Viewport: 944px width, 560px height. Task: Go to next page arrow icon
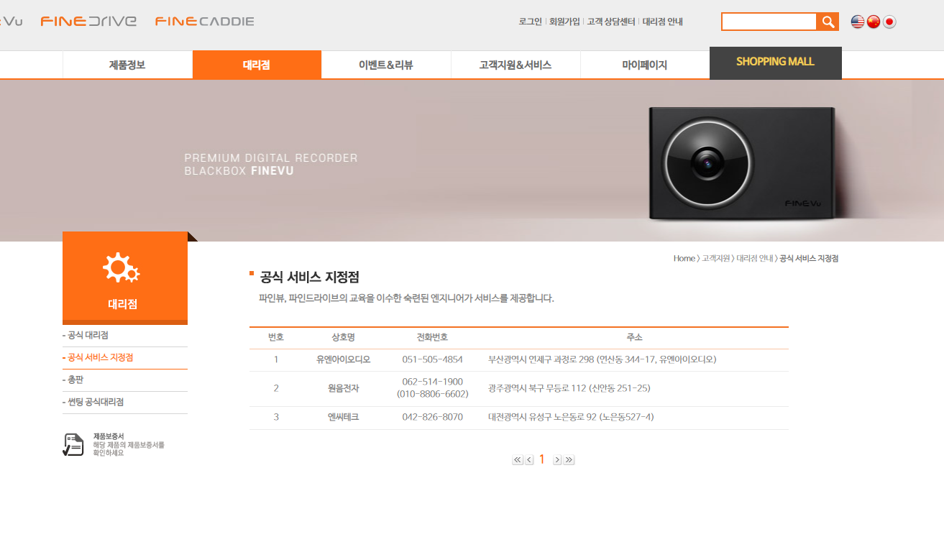pyautogui.click(x=557, y=460)
